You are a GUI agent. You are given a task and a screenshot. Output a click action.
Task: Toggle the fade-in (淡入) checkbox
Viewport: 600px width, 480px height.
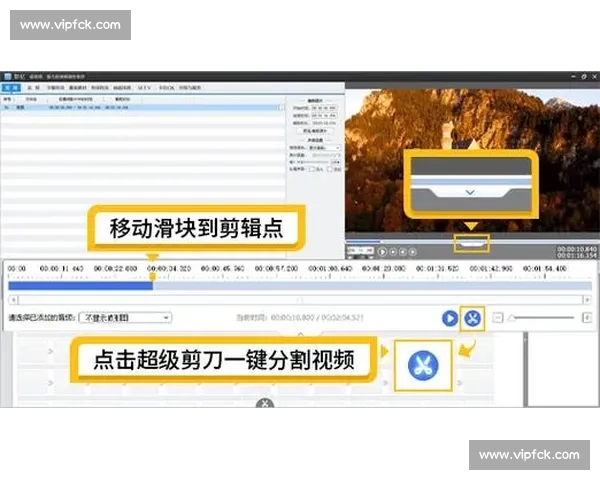pos(311,169)
